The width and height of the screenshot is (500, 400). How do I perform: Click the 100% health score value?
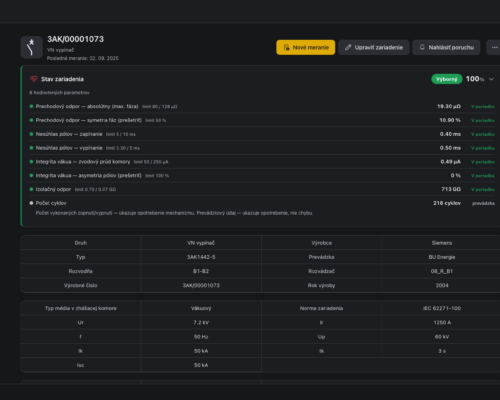(x=475, y=79)
